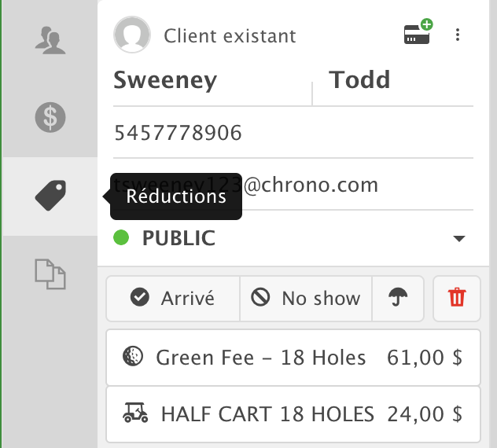
Task: Open the copy documents sidebar icon
Action: tap(50, 274)
